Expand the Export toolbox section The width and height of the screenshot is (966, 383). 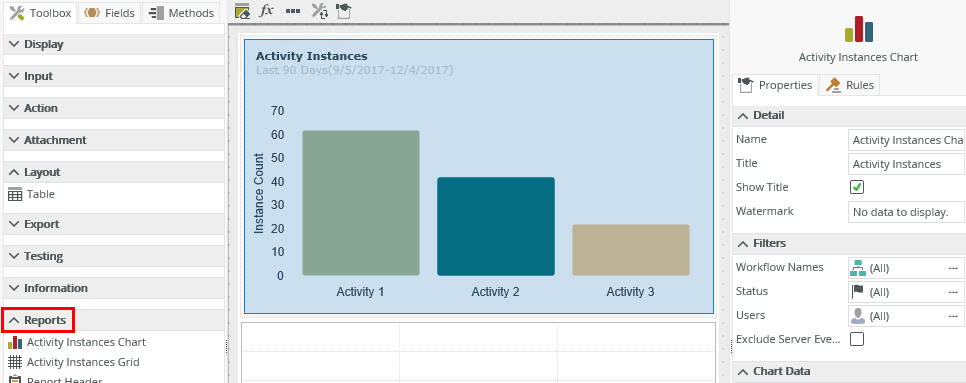click(x=114, y=224)
